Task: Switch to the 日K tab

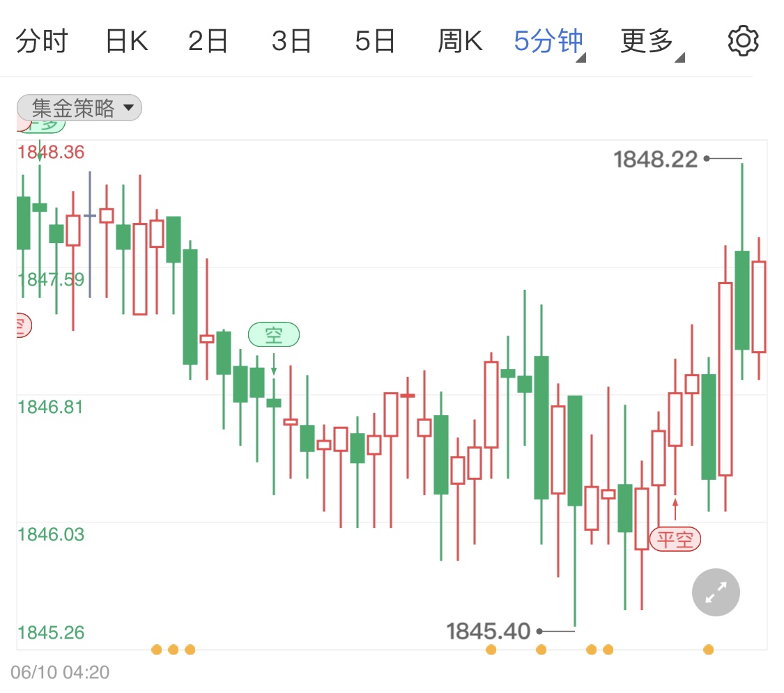Action: coord(127,41)
